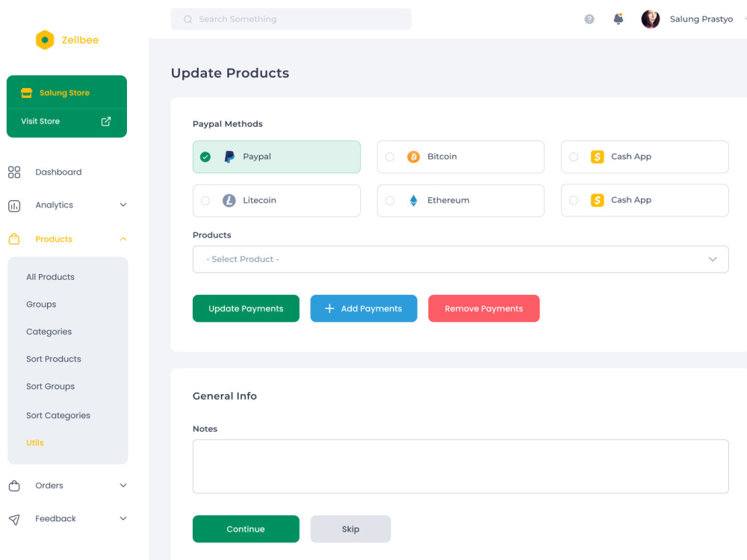This screenshot has width=747, height=560.
Task: Click the Salung Store label
Action: tap(64, 93)
